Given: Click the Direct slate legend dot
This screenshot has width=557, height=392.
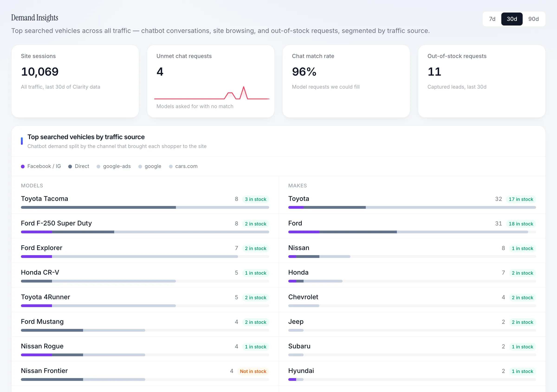Looking at the screenshot, I should tap(70, 167).
